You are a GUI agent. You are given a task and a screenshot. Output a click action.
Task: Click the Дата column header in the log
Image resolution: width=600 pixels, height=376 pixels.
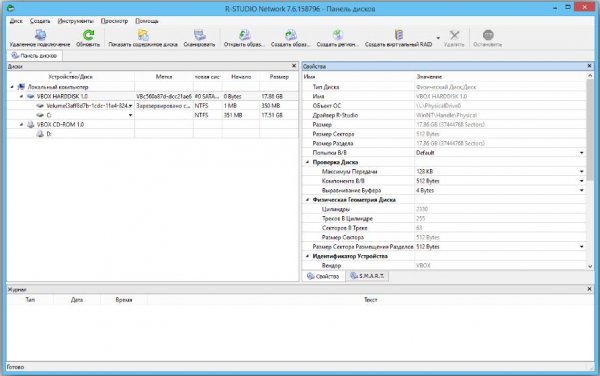[x=77, y=299]
